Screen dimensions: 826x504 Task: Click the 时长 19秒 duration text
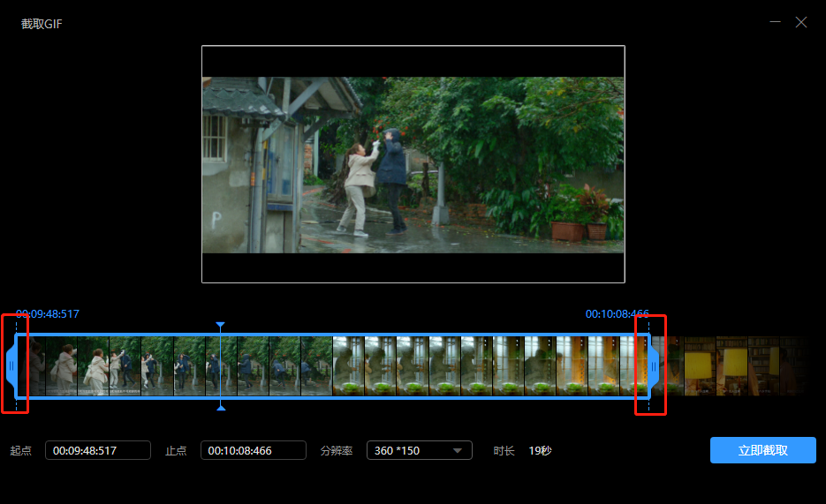(x=523, y=451)
